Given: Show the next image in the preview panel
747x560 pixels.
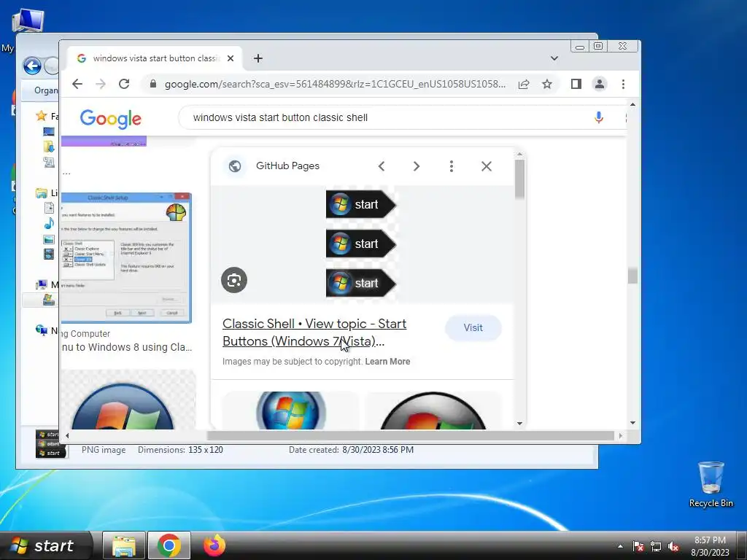Looking at the screenshot, I should coord(417,166).
